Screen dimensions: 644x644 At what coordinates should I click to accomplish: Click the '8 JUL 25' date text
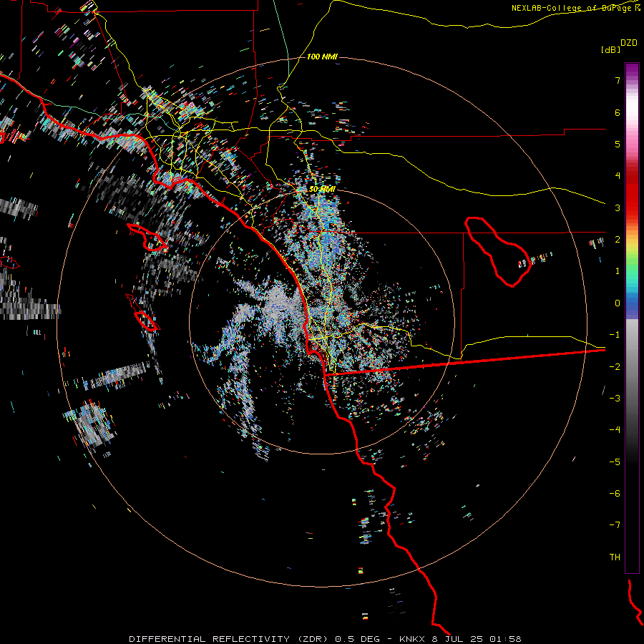point(458,639)
